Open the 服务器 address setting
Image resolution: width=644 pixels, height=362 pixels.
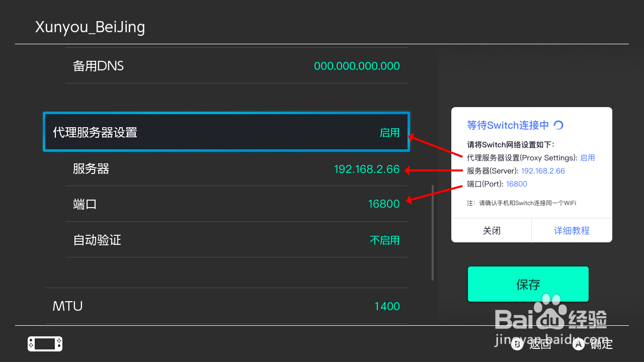click(236, 169)
